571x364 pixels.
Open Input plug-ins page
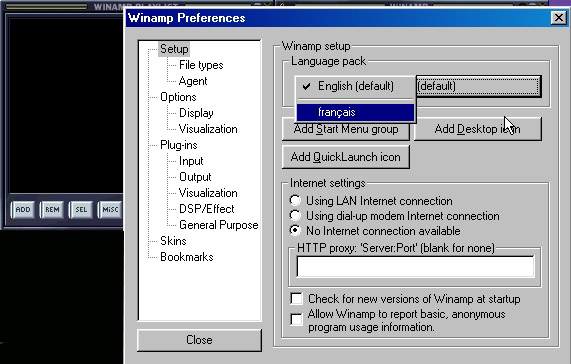pos(191,161)
